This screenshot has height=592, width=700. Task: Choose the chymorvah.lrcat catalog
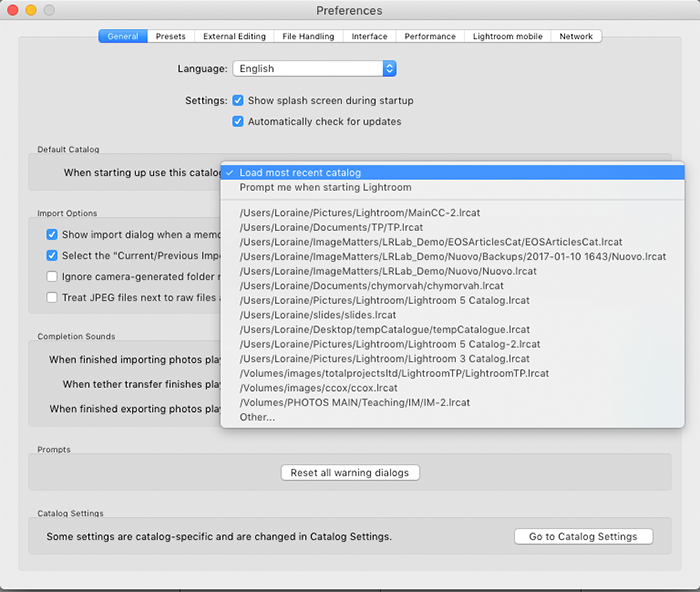(x=452, y=286)
